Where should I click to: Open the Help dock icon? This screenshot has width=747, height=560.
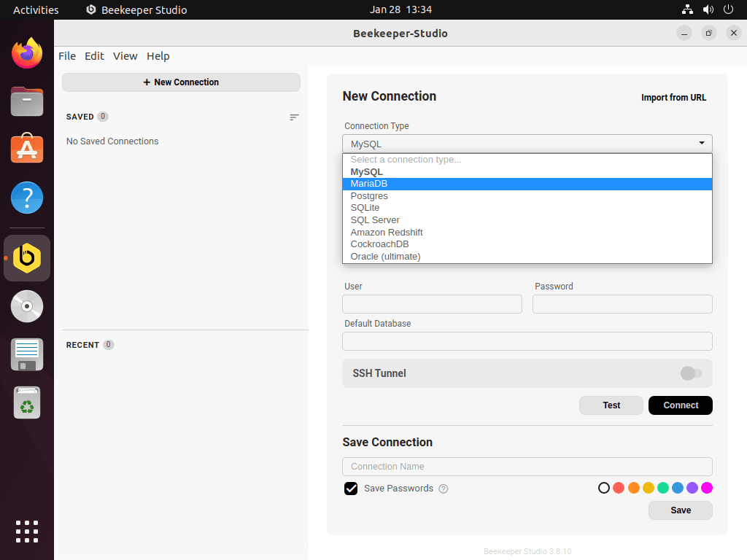pos(27,198)
